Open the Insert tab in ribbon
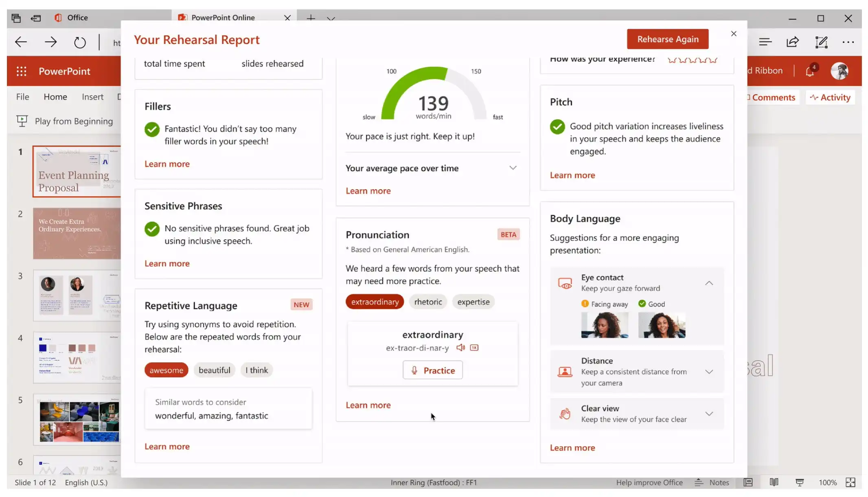 [x=92, y=96]
